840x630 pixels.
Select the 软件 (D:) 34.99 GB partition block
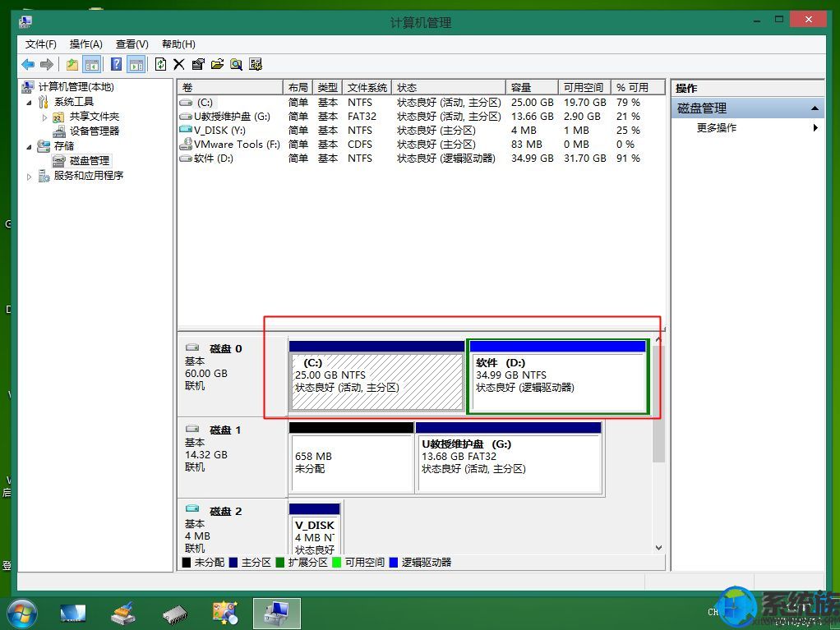click(558, 377)
